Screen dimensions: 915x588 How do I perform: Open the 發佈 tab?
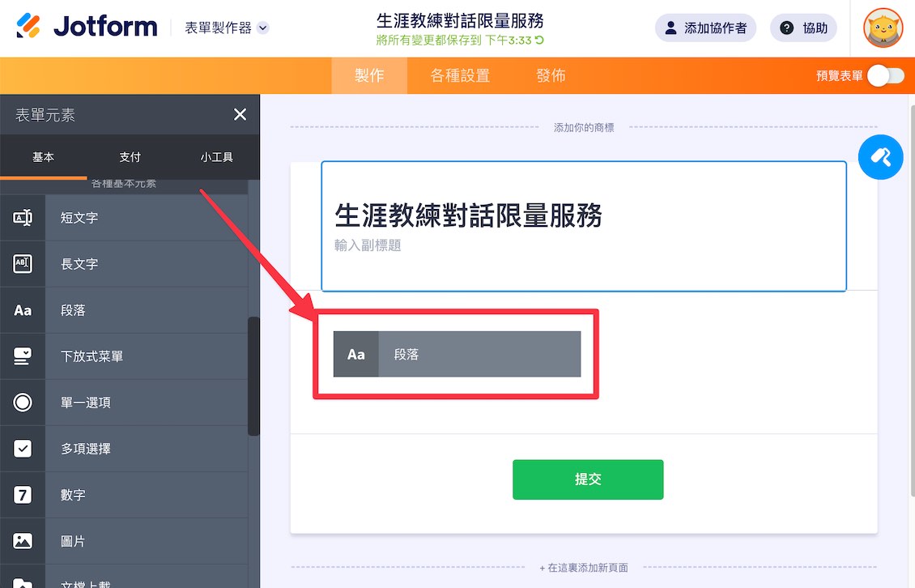(551, 75)
